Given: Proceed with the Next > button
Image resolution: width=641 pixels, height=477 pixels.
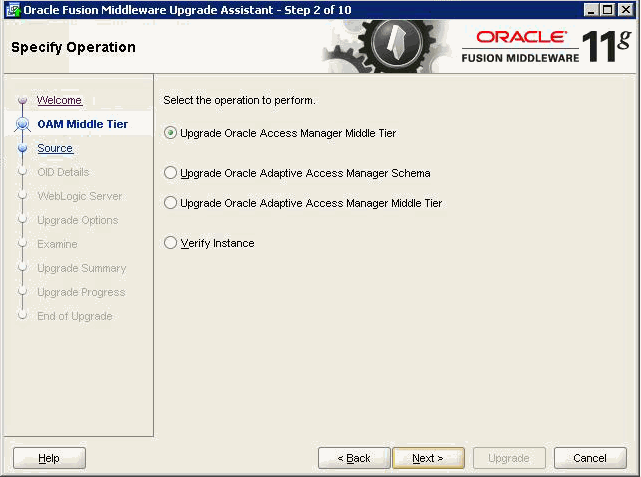Looking at the screenshot, I should 428,458.
